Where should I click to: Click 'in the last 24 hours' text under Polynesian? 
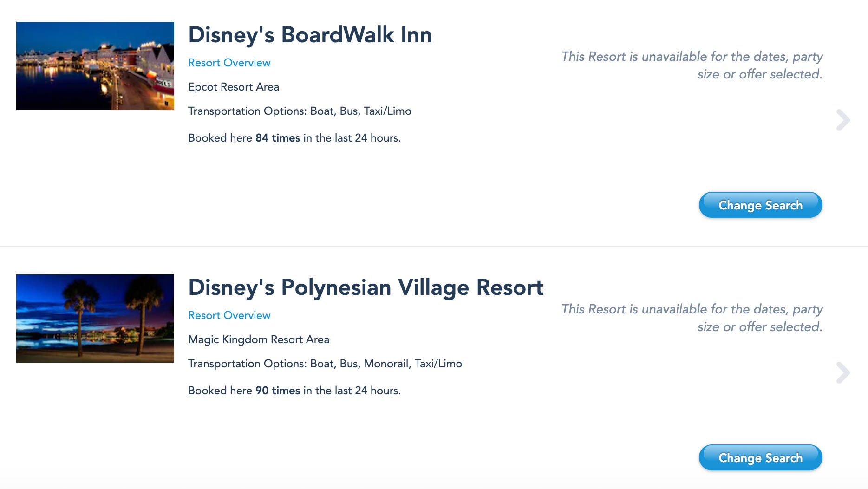[x=352, y=391]
